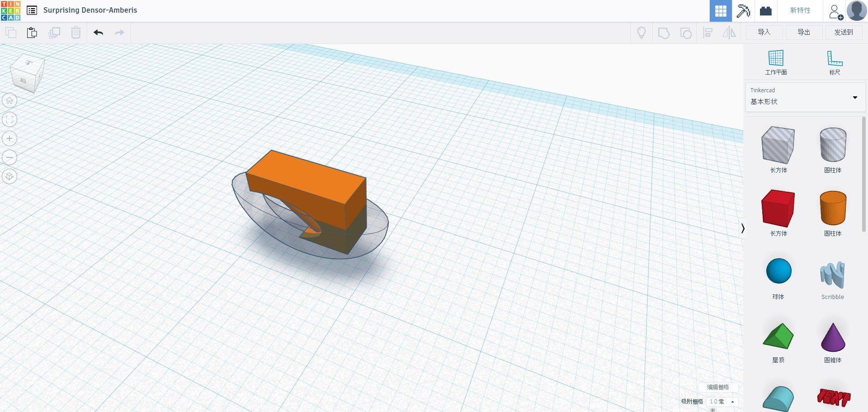Zoom in with plus button

(9, 138)
